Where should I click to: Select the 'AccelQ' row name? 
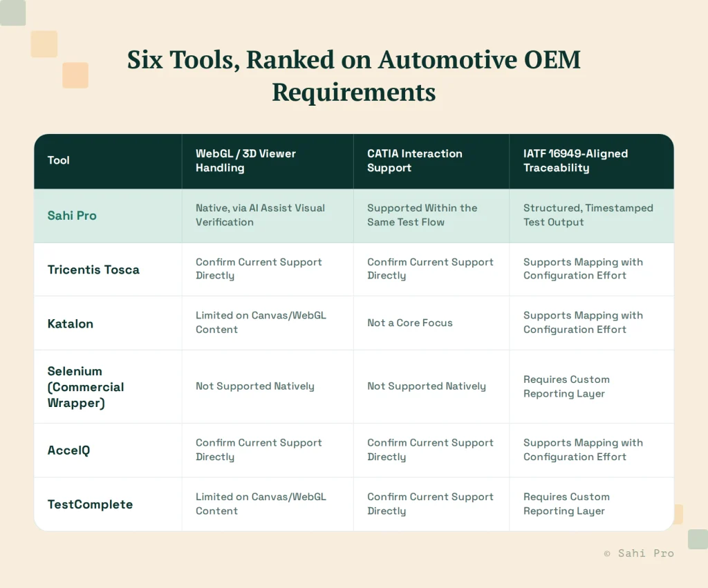68,451
